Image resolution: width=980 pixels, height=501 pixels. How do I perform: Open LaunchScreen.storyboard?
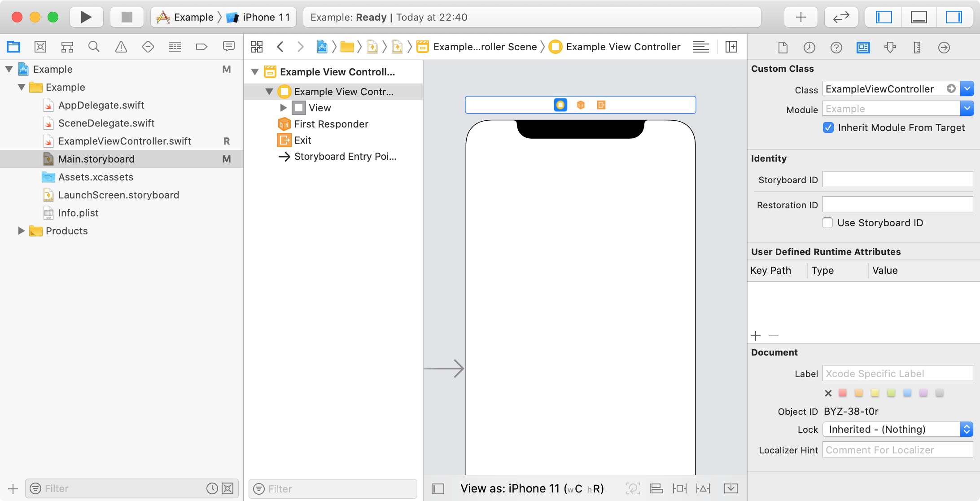(118, 195)
